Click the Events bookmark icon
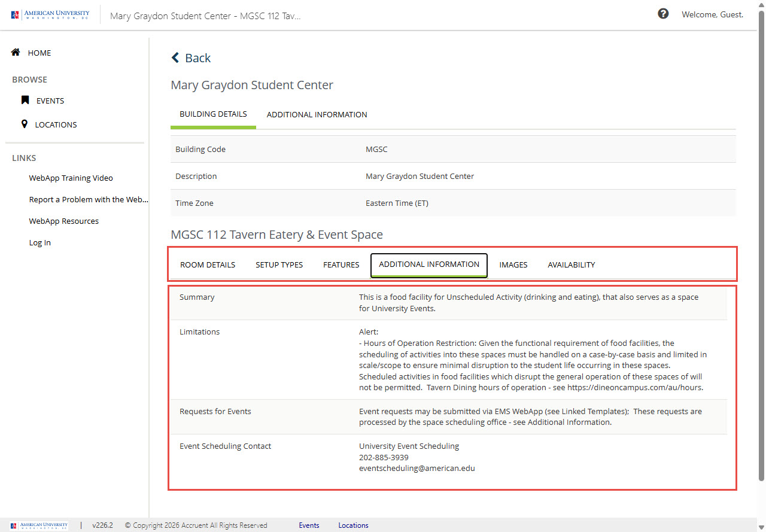Image resolution: width=766 pixels, height=532 pixels. tap(25, 101)
